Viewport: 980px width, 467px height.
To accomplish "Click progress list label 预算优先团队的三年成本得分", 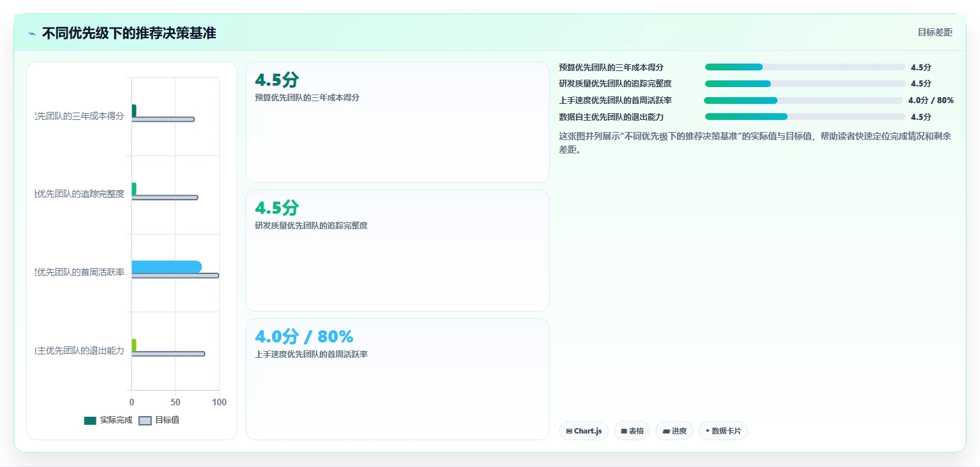I will coord(611,67).
